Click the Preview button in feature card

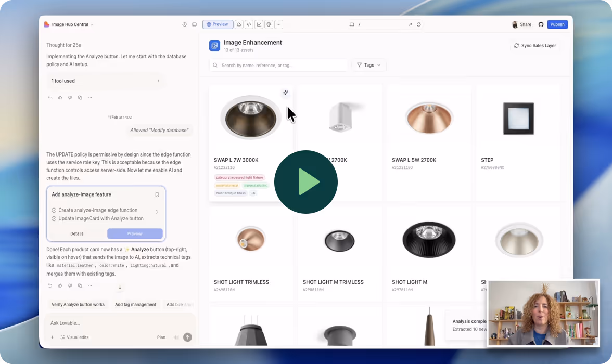tap(135, 233)
